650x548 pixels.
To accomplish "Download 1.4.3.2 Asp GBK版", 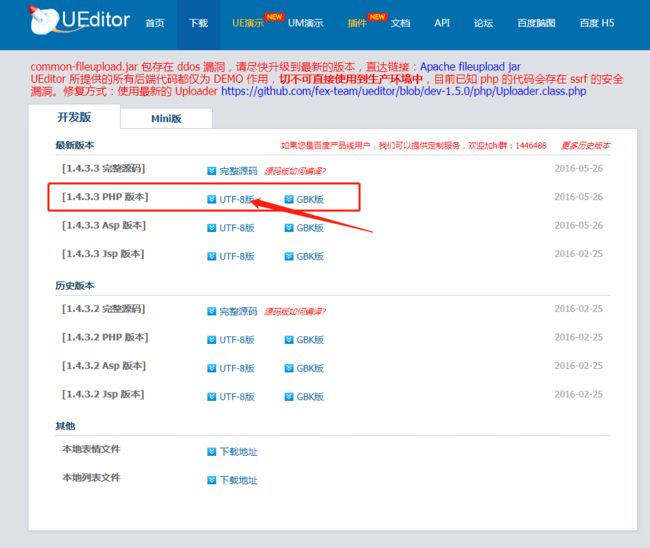I will pyautogui.click(x=310, y=368).
